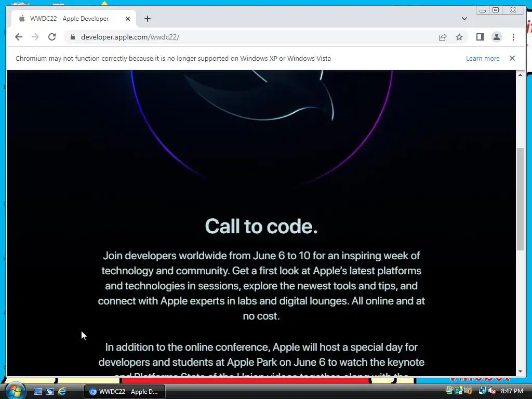Open the Learn more link in the infobar
532x399 pixels.
coord(483,58)
